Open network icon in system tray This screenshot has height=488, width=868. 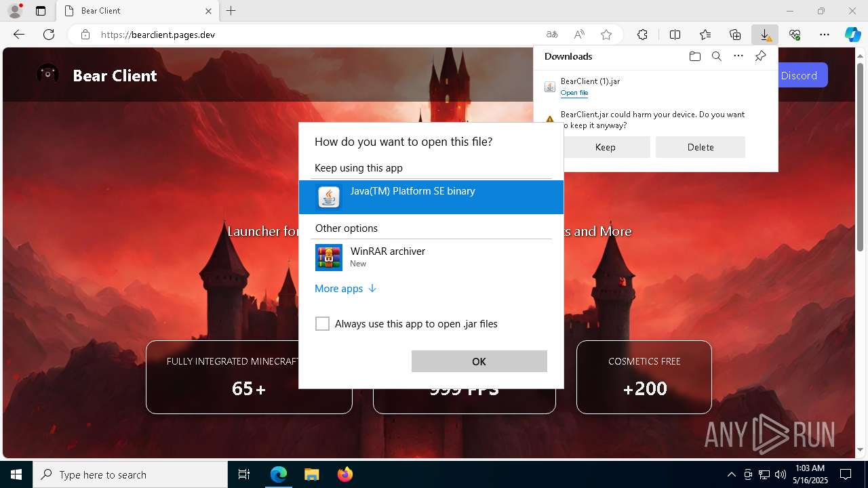pos(764,474)
